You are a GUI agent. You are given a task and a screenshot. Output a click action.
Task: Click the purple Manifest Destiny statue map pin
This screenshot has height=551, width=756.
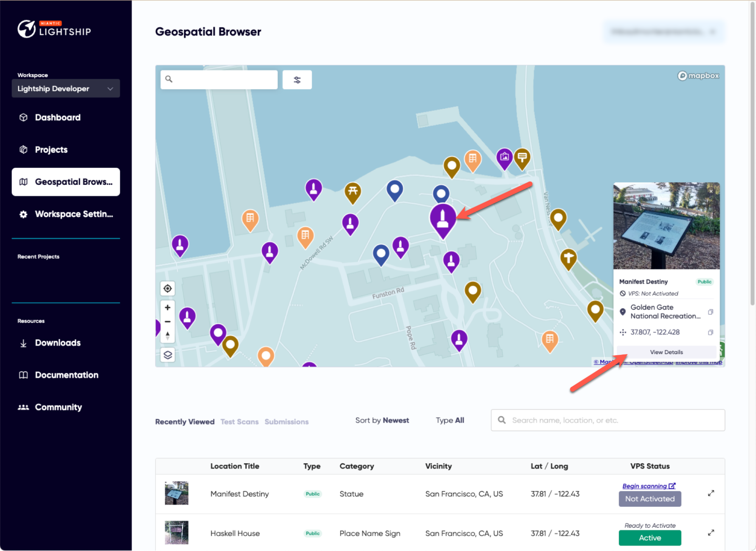pyautogui.click(x=442, y=219)
